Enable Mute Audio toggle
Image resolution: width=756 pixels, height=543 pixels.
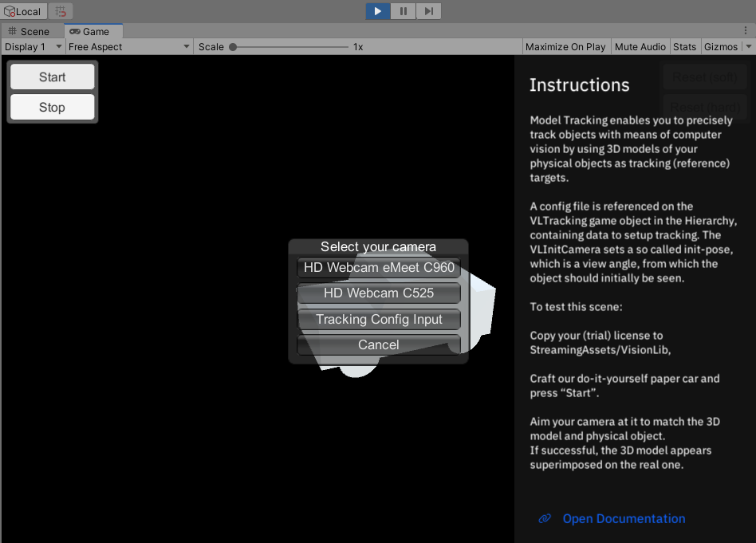pyautogui.click(x=640, y=47)
